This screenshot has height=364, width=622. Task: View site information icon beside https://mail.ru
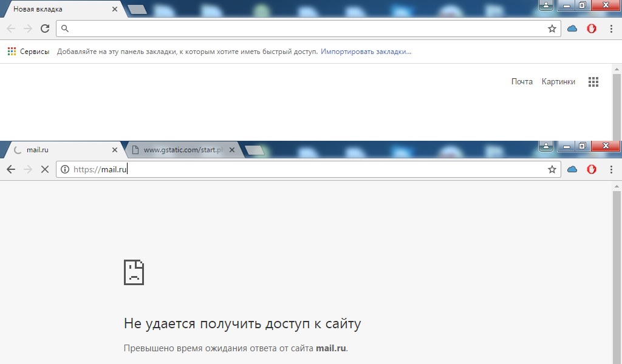pos(65,169)
